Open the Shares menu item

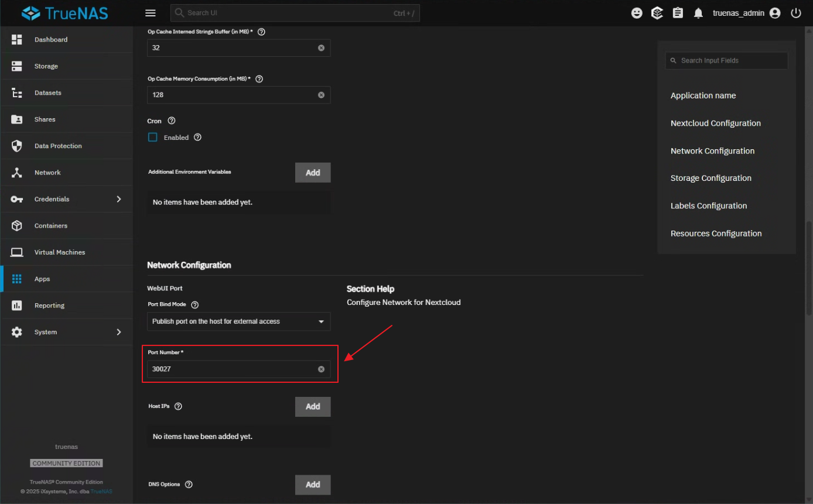[x=66, y=119]
